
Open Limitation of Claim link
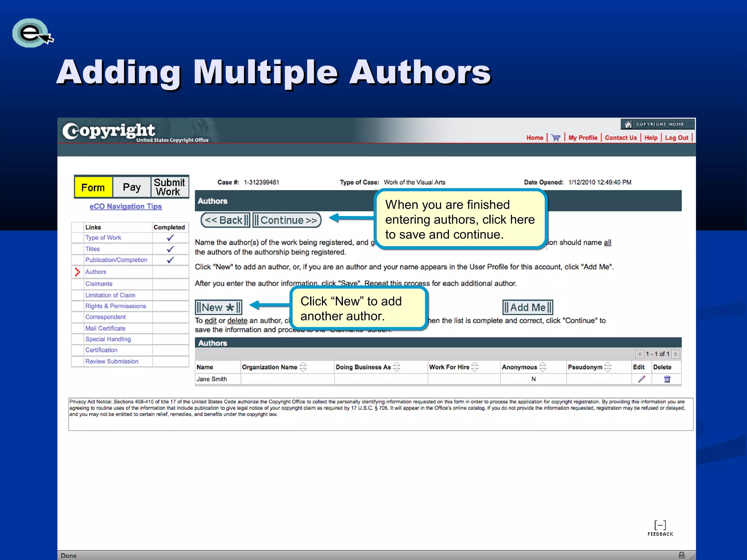click(x=110, y=295)
